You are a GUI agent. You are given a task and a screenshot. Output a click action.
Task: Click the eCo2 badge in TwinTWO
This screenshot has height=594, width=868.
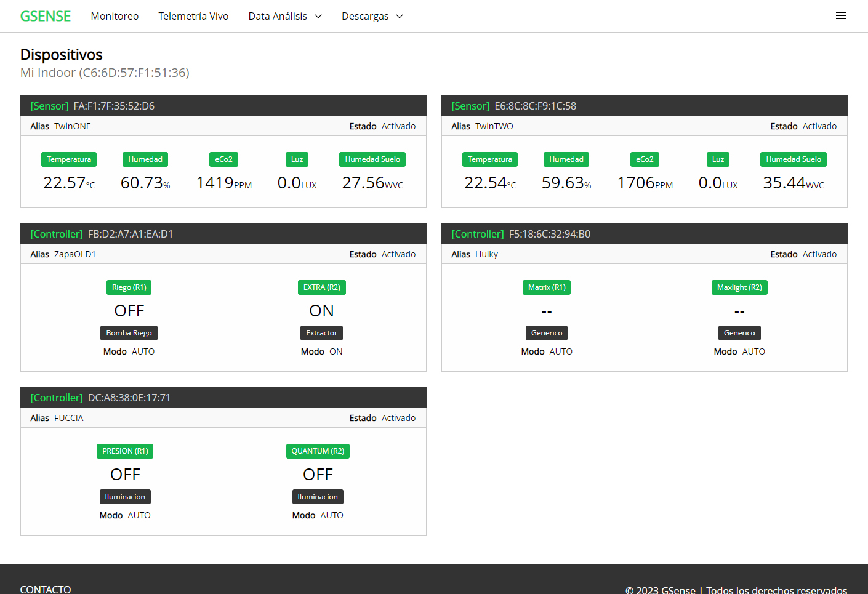(x=645, y=159)
